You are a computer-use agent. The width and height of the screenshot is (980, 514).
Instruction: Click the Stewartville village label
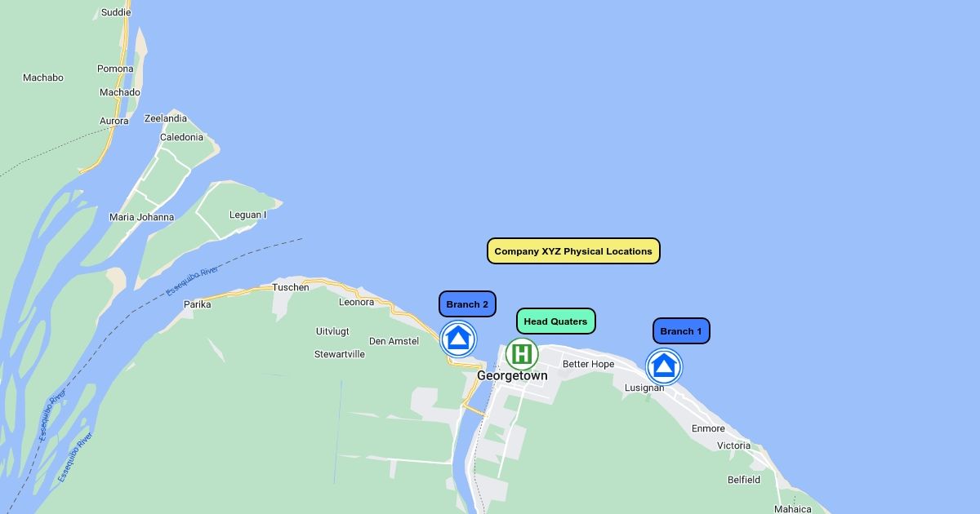click(340, 354)
